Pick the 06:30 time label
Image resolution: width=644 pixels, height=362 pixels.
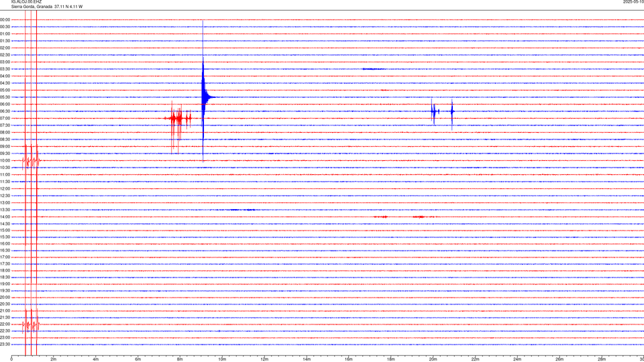(5, 111)
